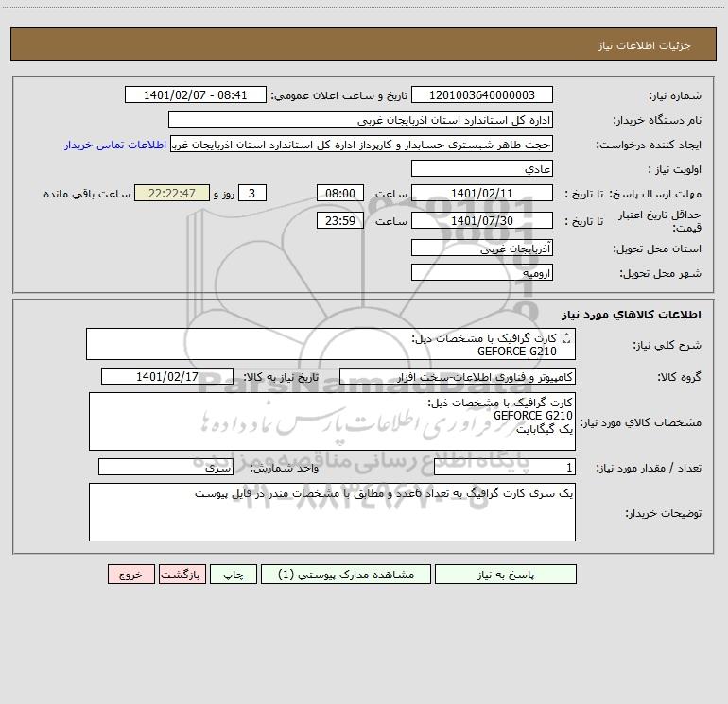Click the 'گروه کالا:' label
Viewport: 728px width, 704px height.
(680, 378)
